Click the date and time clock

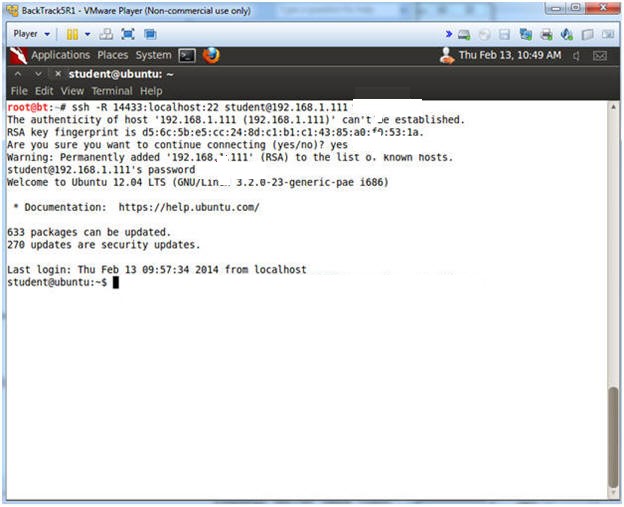[x=510, y=55]
